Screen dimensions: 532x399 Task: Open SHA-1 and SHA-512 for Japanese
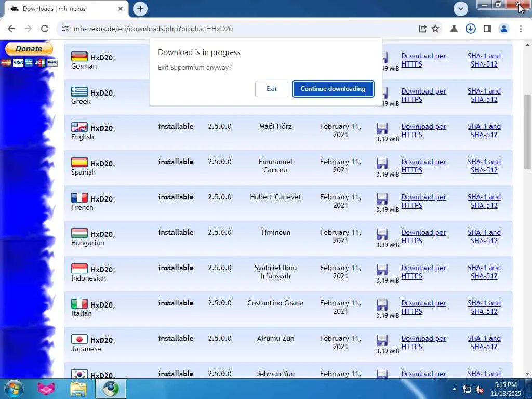(484, 342)
